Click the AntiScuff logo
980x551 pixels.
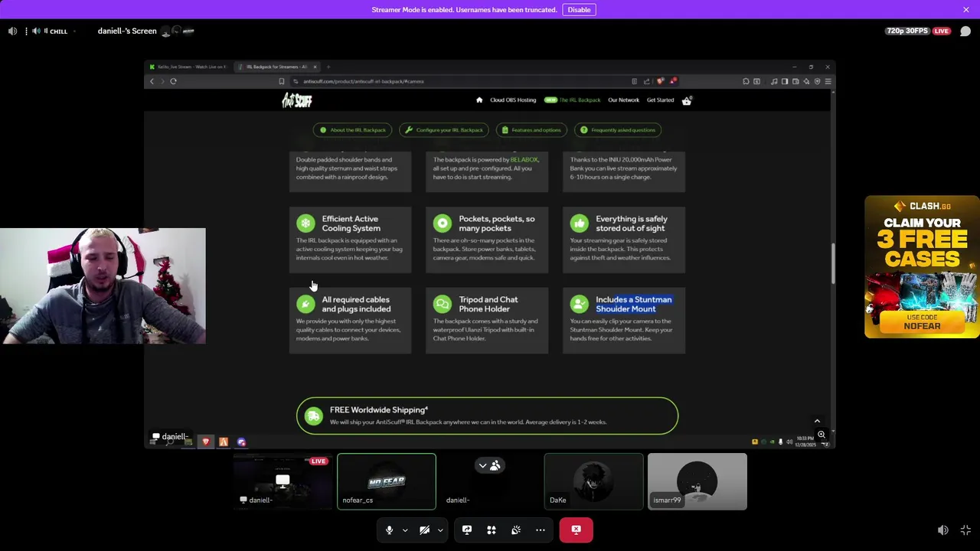(x=297, y=100)
